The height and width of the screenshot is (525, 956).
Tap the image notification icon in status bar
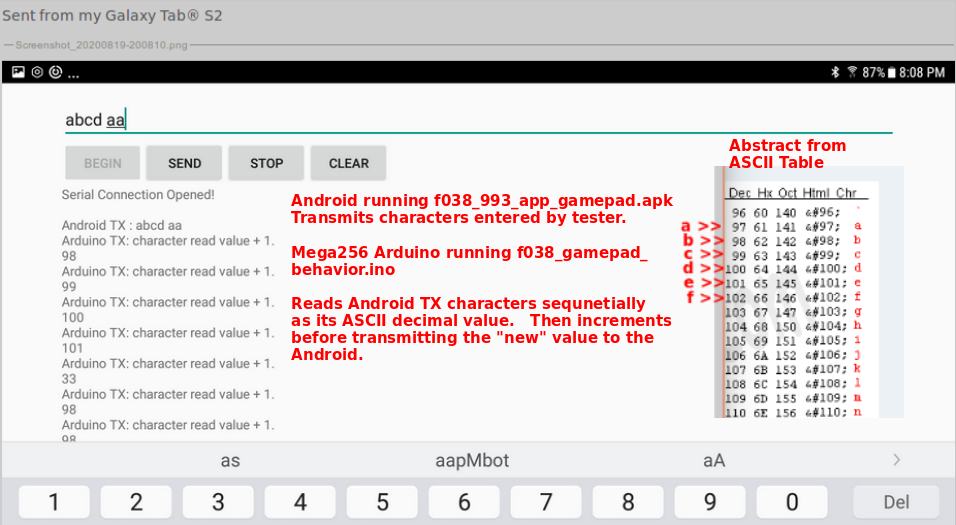(x=18, y=73)
